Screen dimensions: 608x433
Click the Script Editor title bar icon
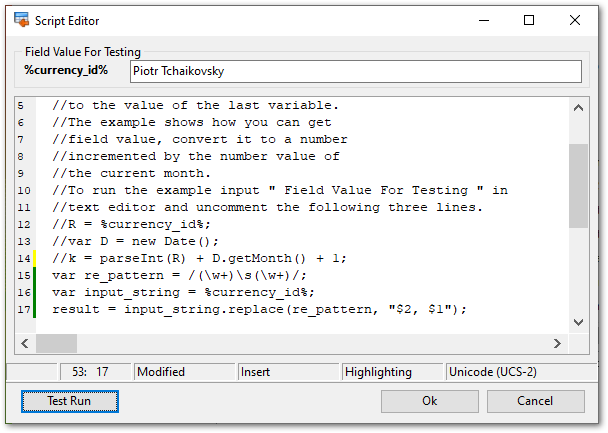click(21, 20)
